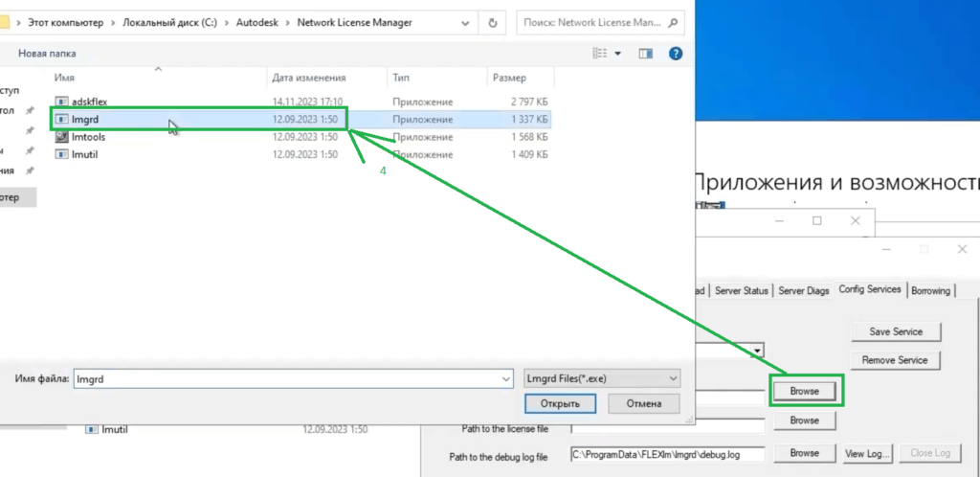
Task: Click the lmtools application icon
Action: point(62,137)
